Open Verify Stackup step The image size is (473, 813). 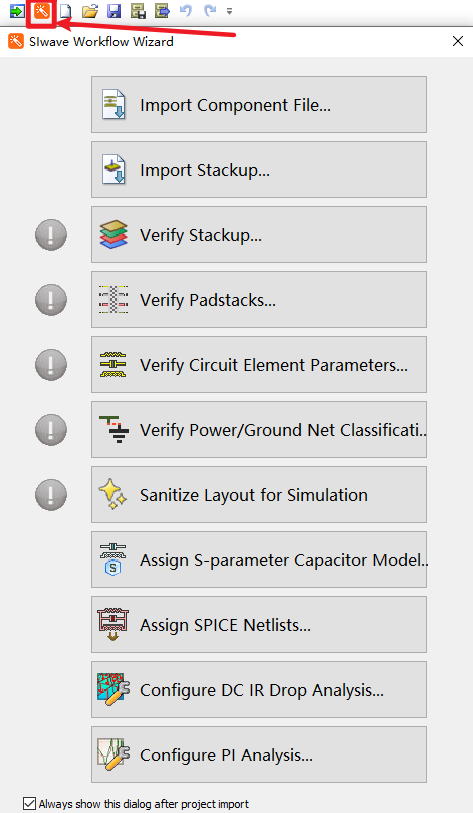(x=259, y=234)
